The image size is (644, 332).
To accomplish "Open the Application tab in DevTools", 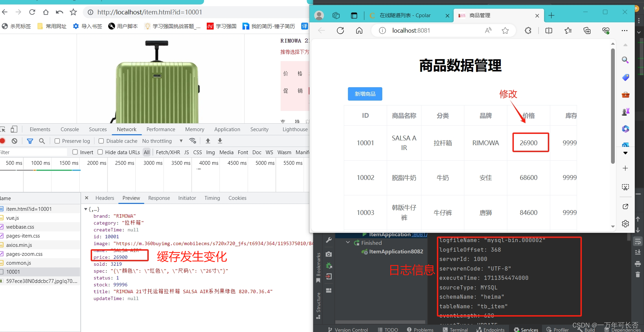I will point(227,129).
